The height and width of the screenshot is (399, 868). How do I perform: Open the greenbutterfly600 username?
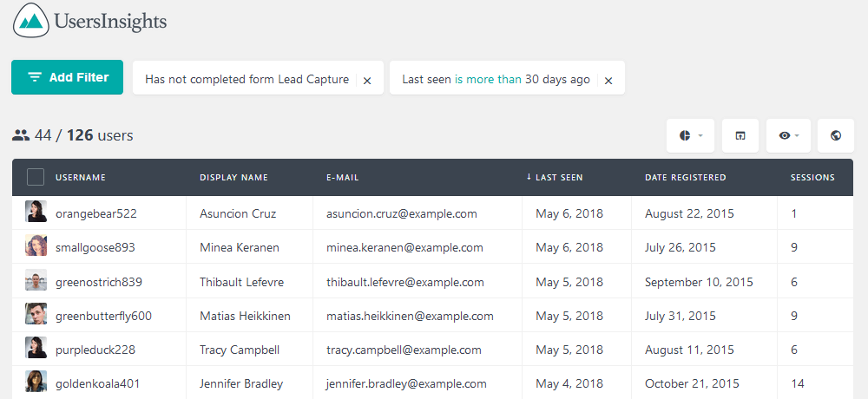coord(103,316)
